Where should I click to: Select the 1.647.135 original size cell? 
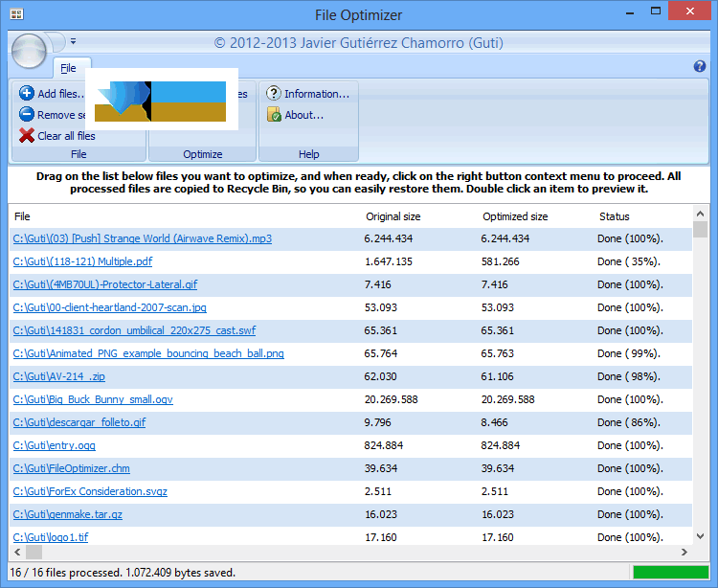point(389,262)
